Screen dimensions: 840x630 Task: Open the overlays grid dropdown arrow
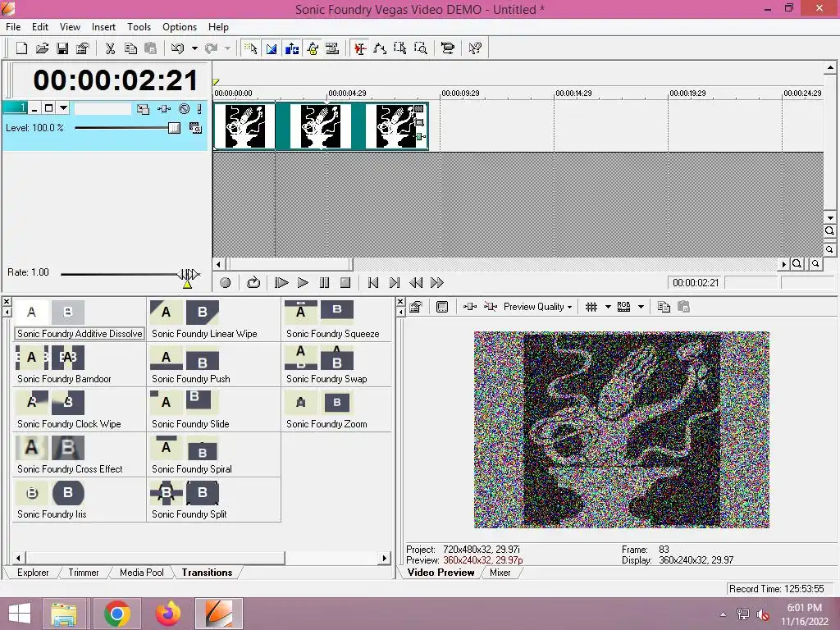(608, 307)
